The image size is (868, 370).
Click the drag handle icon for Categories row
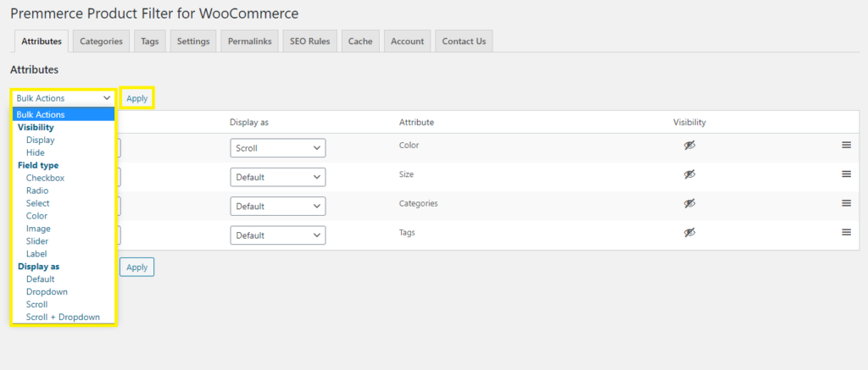pos(846,203)
